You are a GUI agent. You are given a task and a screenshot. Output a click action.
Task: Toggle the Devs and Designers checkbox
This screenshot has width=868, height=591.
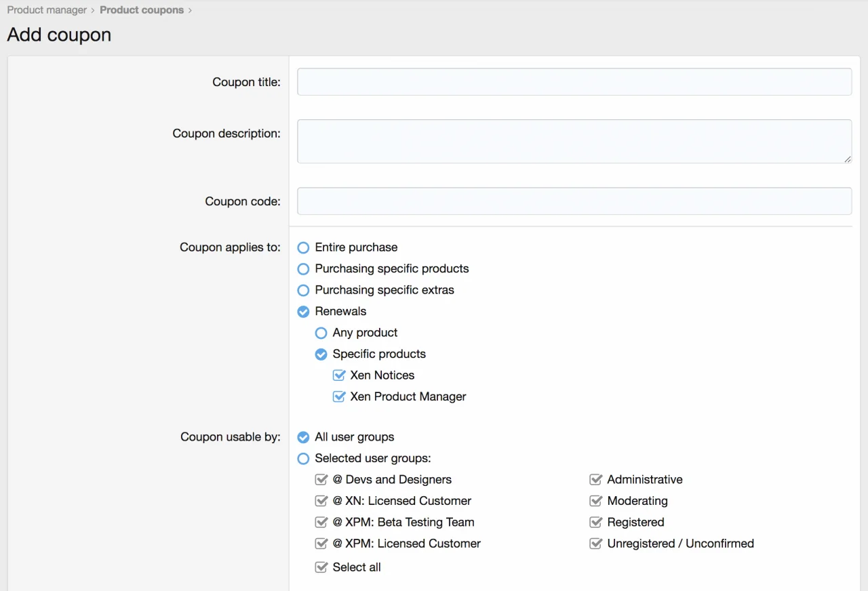click(321, 480)
